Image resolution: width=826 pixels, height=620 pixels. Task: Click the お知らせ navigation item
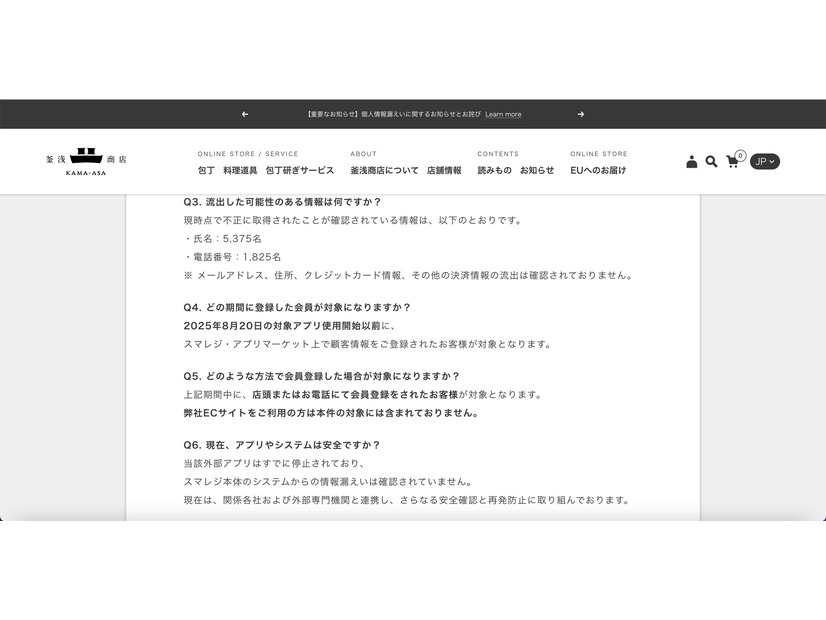click(535, 170)
